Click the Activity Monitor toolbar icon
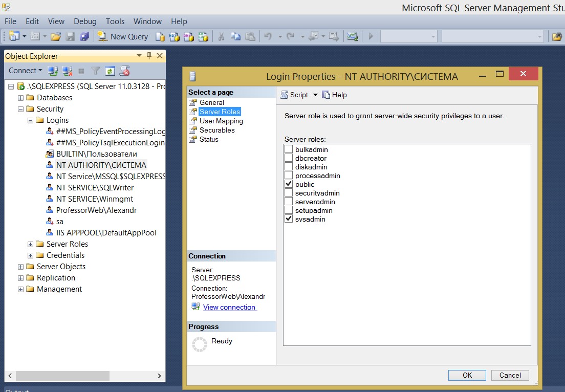The width and height of the screenshot is (565, 392). [x=352, y=36]
